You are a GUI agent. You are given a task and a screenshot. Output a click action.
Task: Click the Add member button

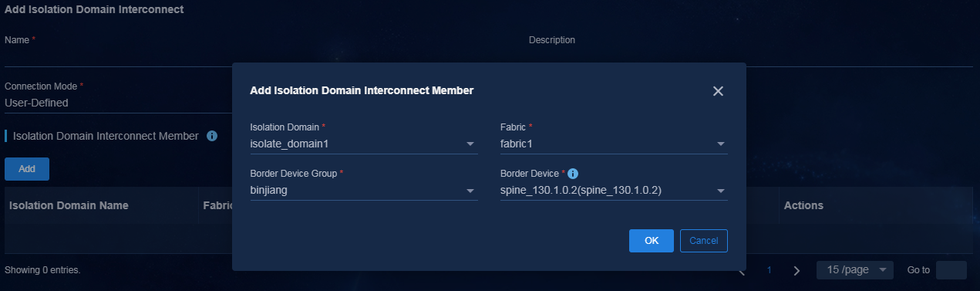point(27,168)
